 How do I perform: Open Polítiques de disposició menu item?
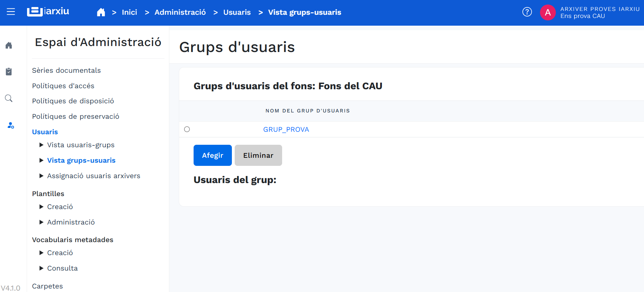[73, 101]
